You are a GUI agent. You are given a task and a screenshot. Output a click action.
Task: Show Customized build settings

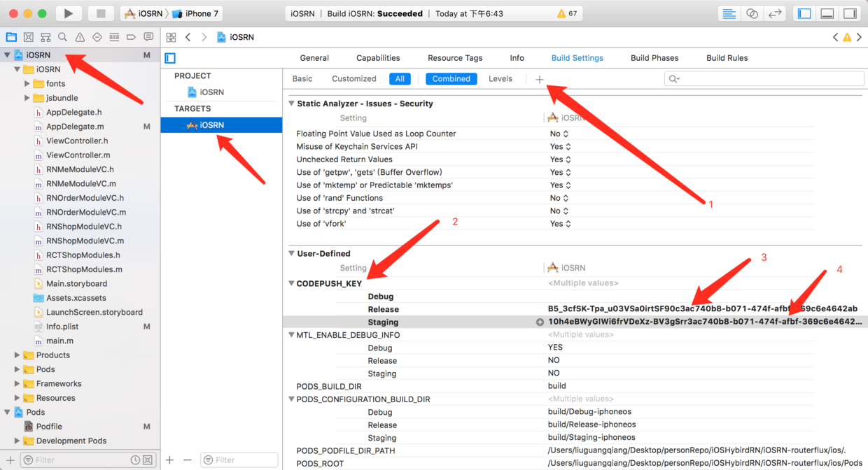pos(354,79)
